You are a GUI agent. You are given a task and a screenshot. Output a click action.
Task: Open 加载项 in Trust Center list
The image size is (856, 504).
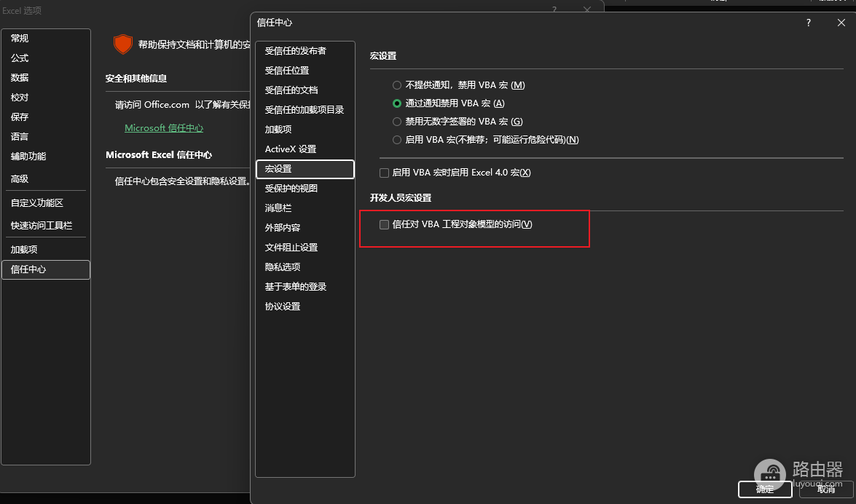point(305,130)
